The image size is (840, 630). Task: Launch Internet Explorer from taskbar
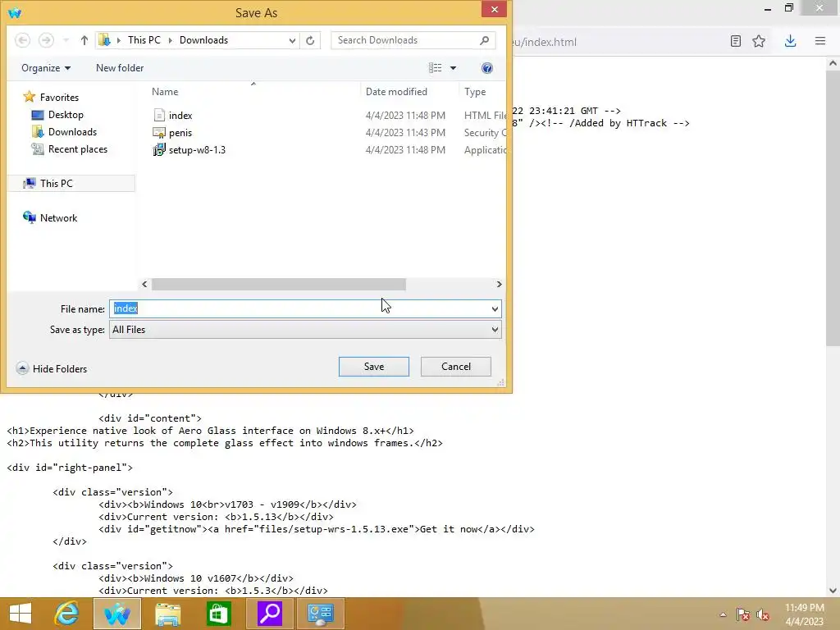[67, 614]
